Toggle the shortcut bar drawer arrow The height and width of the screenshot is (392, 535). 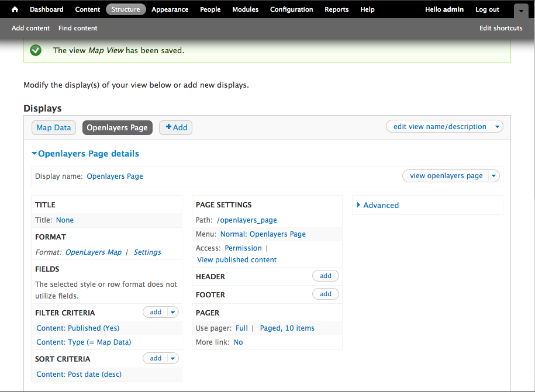520,11
